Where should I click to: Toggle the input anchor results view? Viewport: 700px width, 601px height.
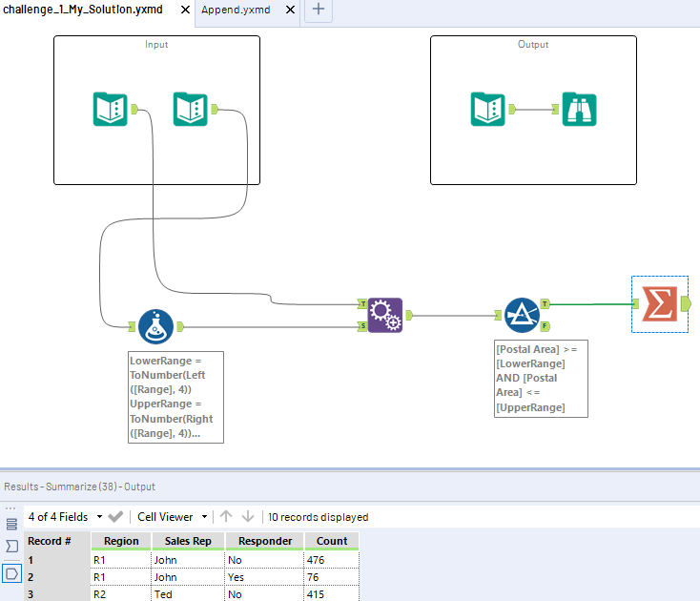pyautogui.click(x=11, y=547)
